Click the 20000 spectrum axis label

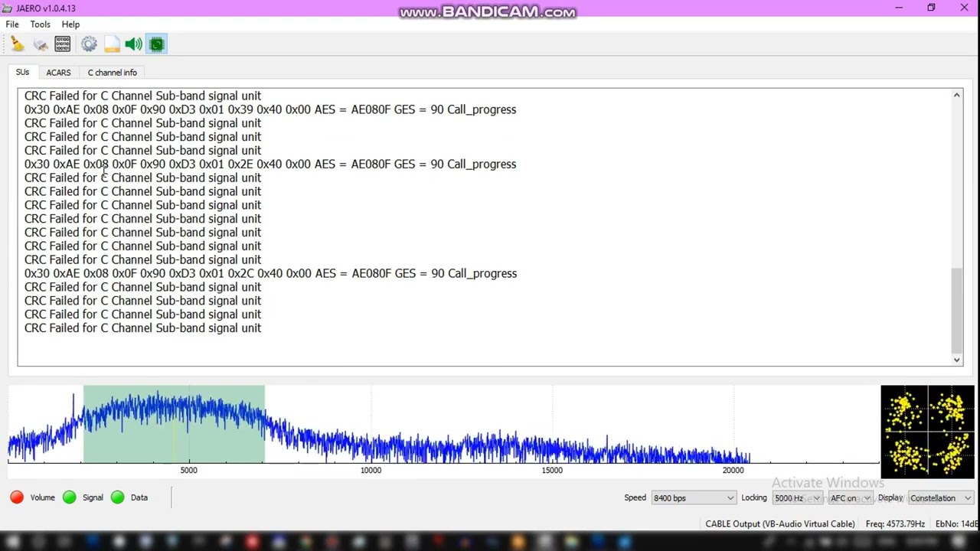click(733, 471)
